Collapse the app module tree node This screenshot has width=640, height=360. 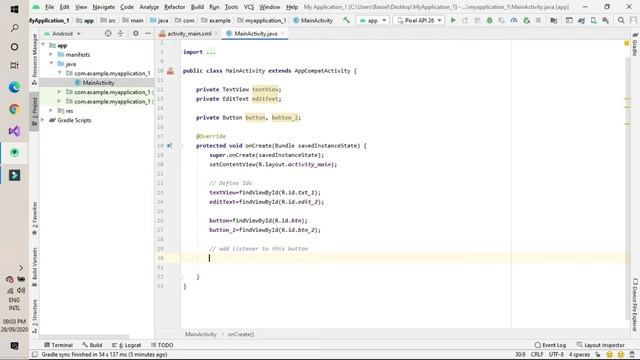tap(43, 45)
